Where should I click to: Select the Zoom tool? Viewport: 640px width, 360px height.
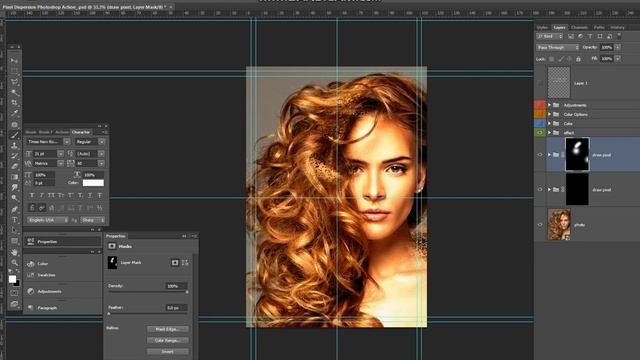(x=14, y=262)
